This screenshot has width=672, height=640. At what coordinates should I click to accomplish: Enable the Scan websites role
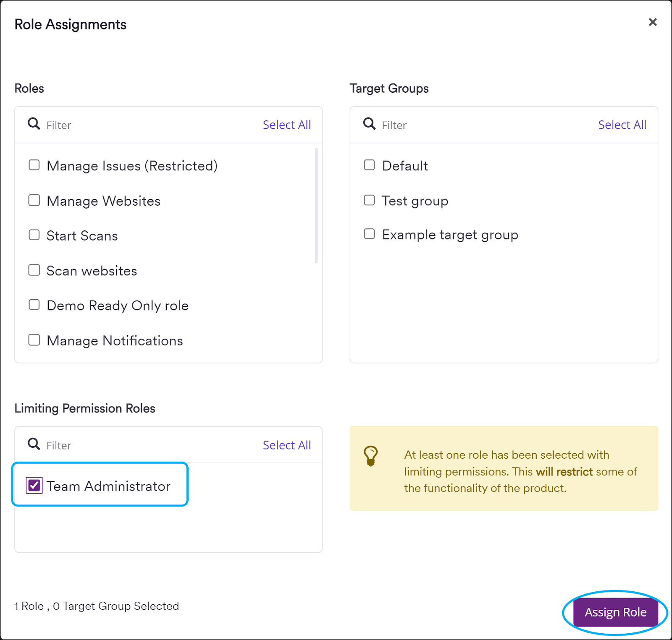(34, 270)
